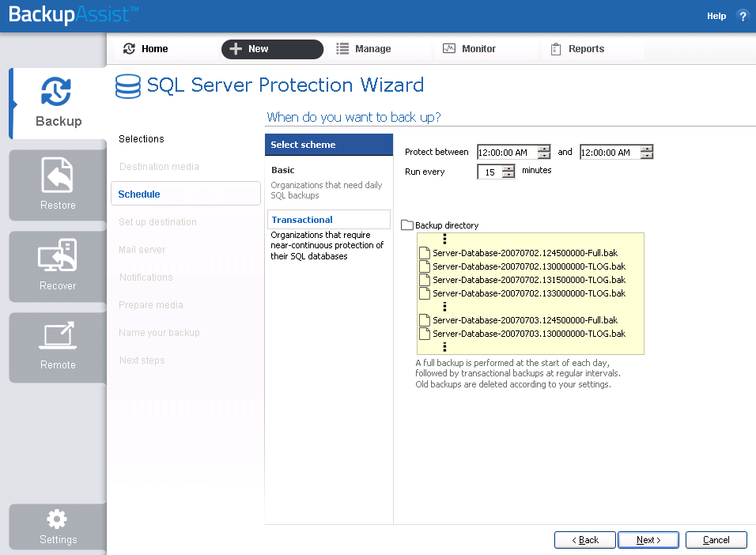Select the New tab
The image size is (756, 555).
(272, 49)
